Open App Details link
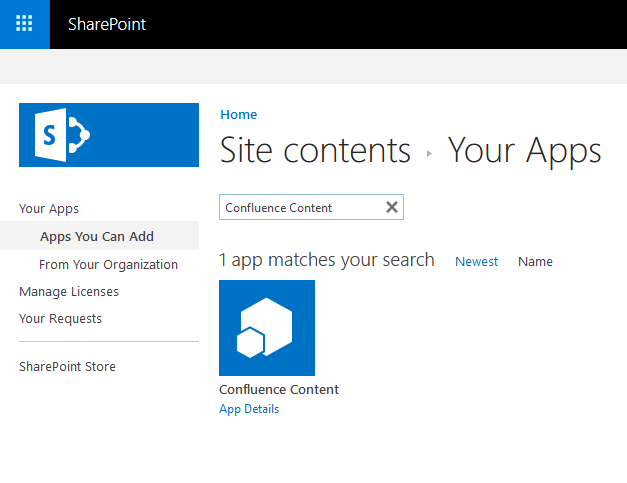 pyautogui.click(x=249, y=409)
